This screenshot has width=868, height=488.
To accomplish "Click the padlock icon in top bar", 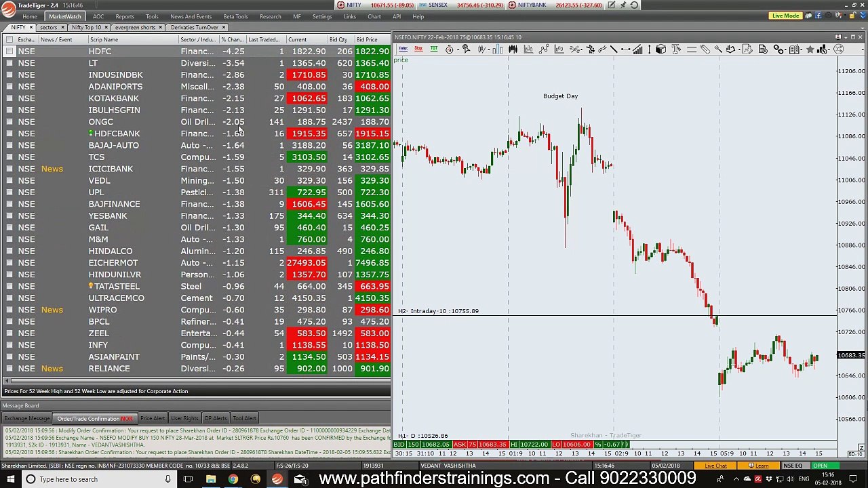I will [852, 16].
